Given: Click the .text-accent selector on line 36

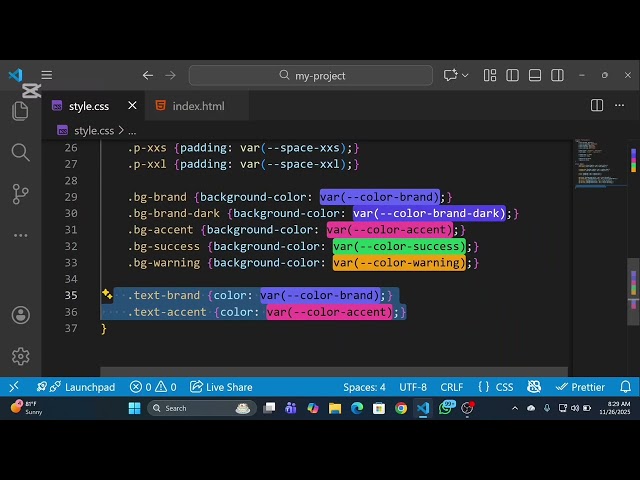Looking at the screenshot, I should (x=167, y=312).
